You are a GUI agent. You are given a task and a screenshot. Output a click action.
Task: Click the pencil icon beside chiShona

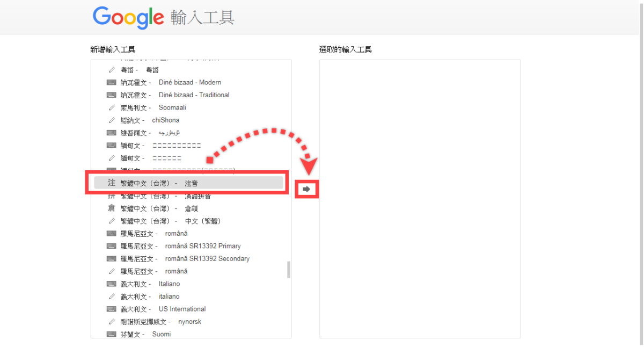[112, 120]
